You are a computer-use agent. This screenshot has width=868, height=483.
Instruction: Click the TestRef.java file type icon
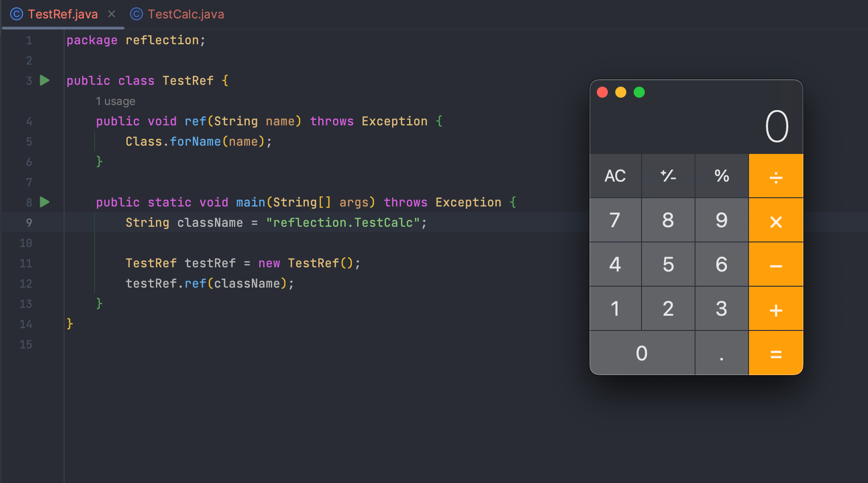point(17,14)
